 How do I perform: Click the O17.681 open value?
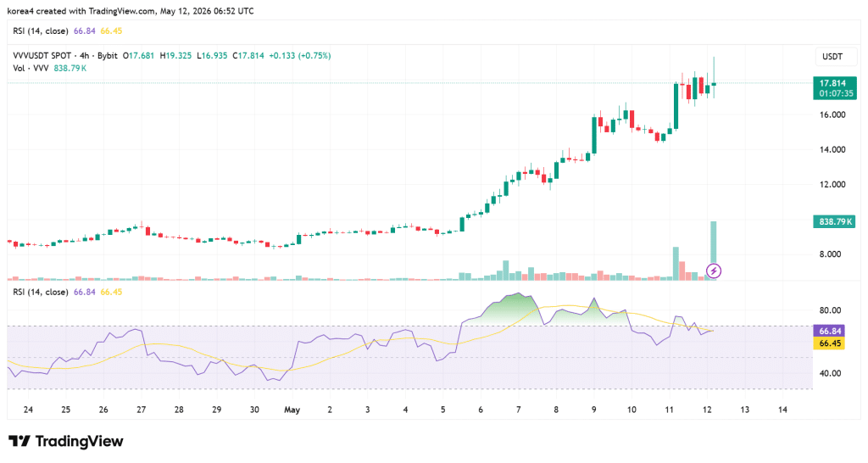pyautogui.click(x=138, y=55)
